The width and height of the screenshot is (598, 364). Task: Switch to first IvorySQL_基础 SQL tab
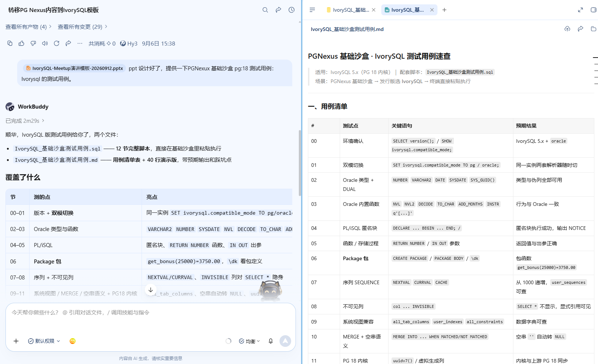348,10
